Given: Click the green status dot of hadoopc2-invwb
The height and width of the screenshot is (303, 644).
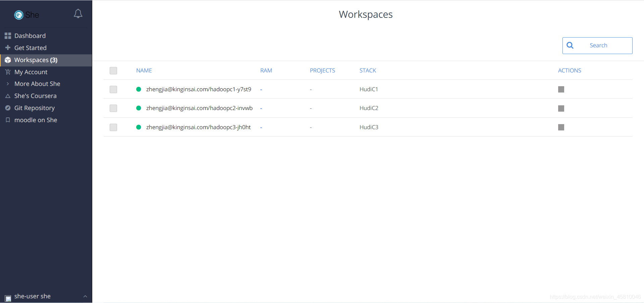Looking at the screenshot, I should tap(139, 108).
